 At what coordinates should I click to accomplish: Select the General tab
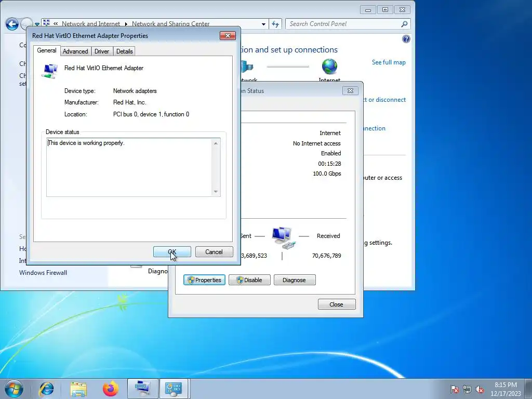pyautogui.click(x=47, y=50)
